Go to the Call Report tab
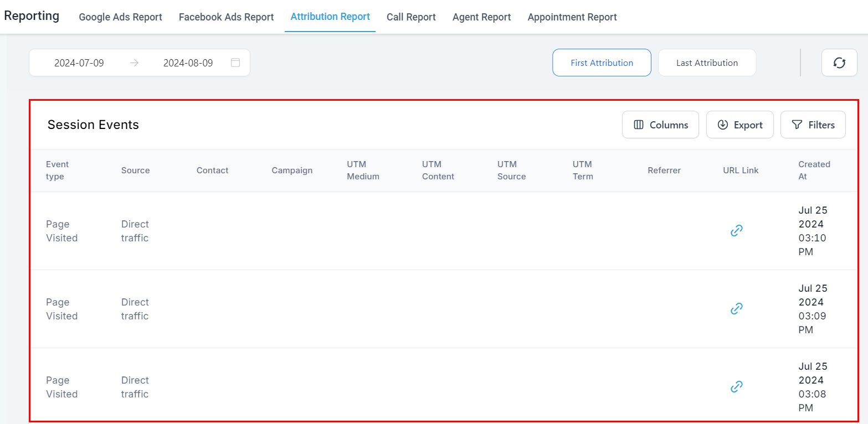The height and width of the screenshot is (424, 868). point(411,17)
